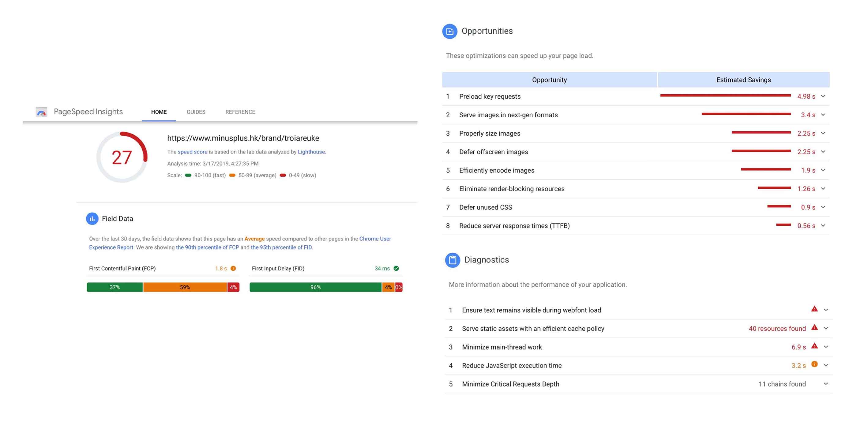Follow the speed score link

[192, 152]
